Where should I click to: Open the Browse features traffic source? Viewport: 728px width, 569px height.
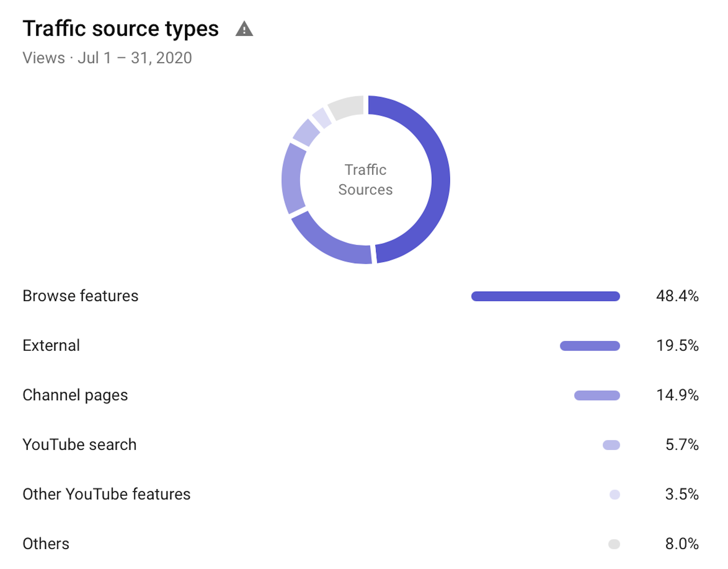click(x=80, y=296)
